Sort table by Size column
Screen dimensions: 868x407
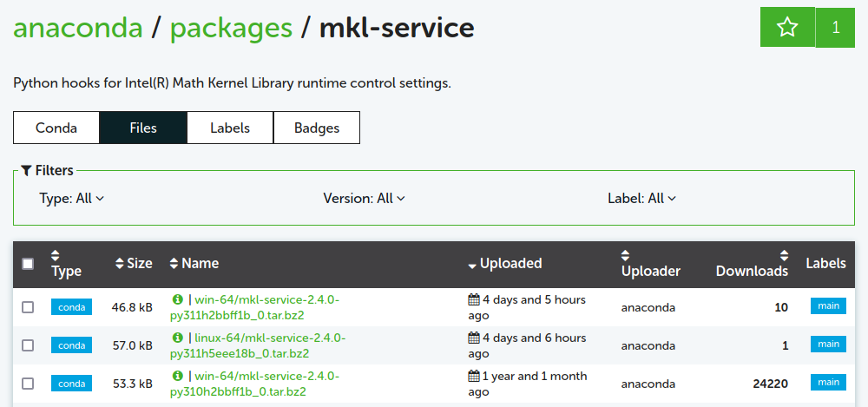point(134,264)
